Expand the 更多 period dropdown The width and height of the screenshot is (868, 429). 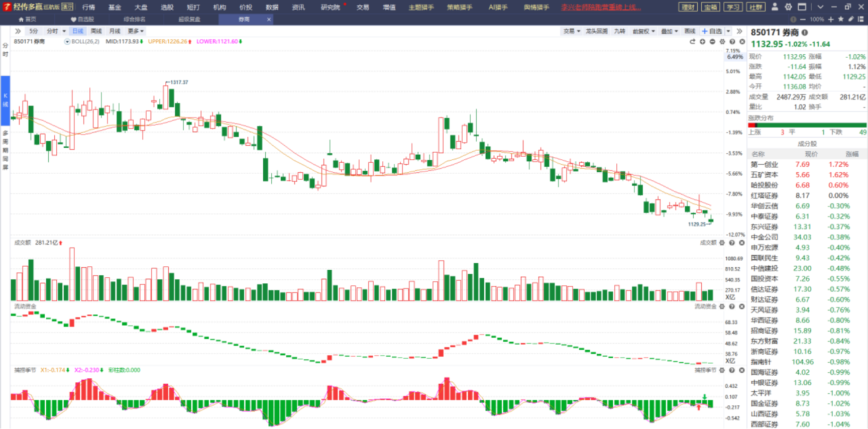pos(136,31)
